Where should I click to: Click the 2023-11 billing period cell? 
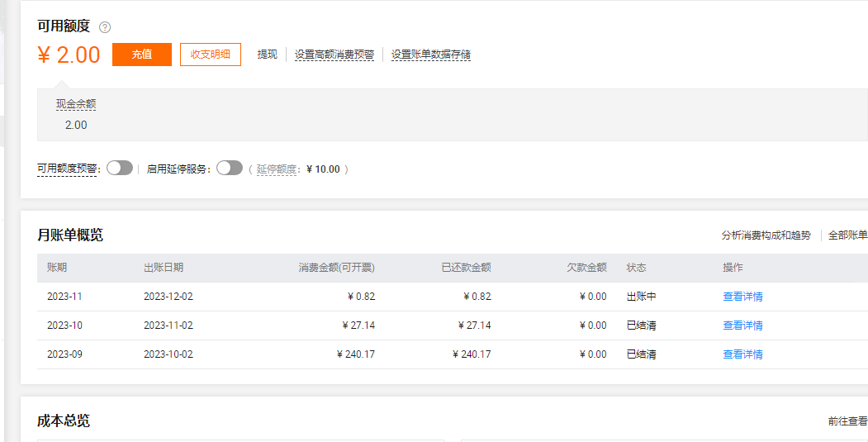click(64, 297)
